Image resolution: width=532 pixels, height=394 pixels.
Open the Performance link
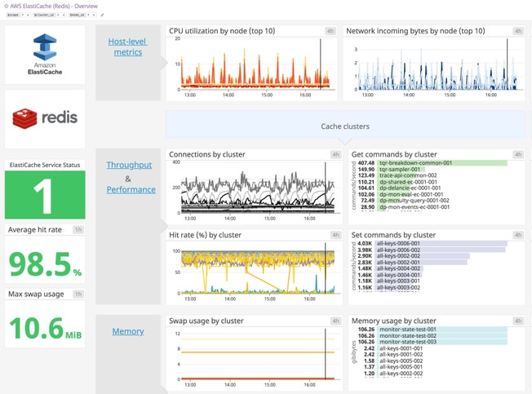coord(131,189)
